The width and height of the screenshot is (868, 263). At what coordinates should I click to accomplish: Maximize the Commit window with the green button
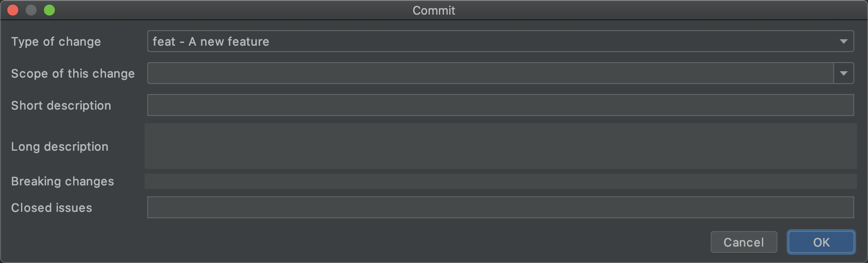click(49, 10)
